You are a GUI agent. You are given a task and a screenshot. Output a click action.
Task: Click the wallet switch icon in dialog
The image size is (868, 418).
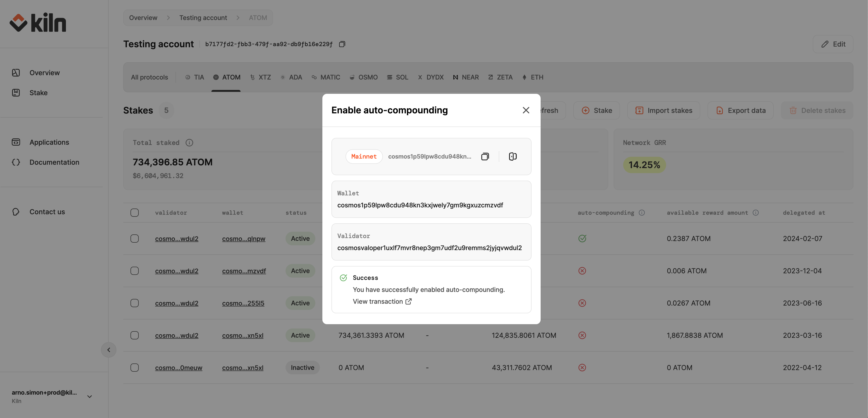(512, 156)
